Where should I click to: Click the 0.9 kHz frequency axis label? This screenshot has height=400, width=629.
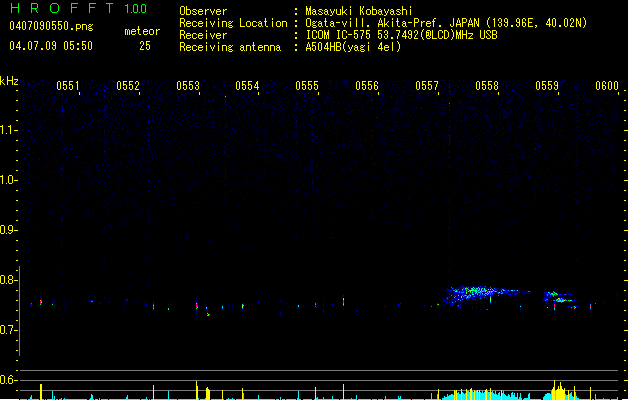tap(8, 230)
